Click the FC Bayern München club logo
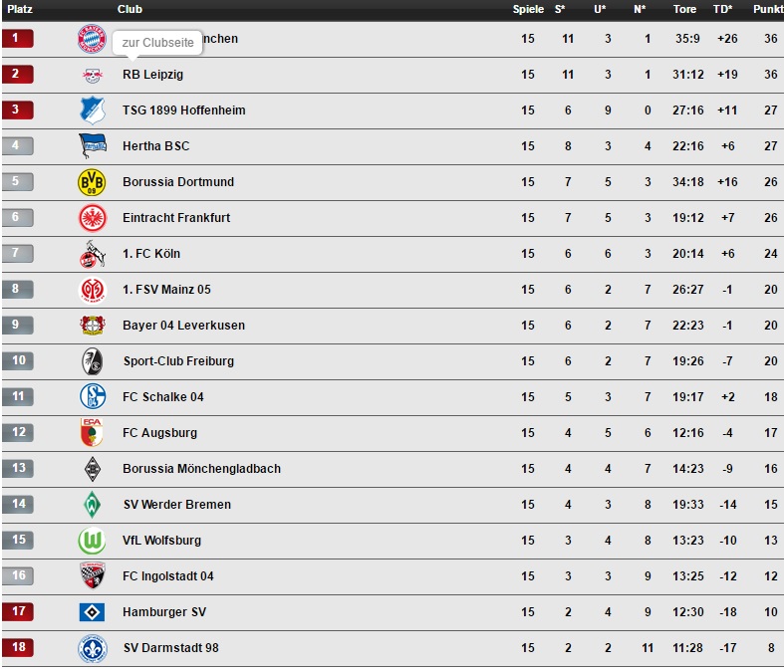The height and width of the screenshot is (672, 784). pos(91,39)
